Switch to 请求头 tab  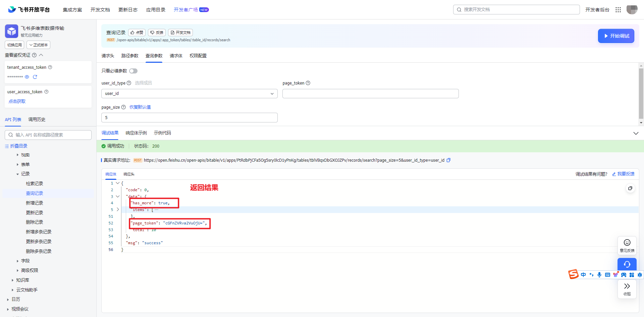coord(108,56)
